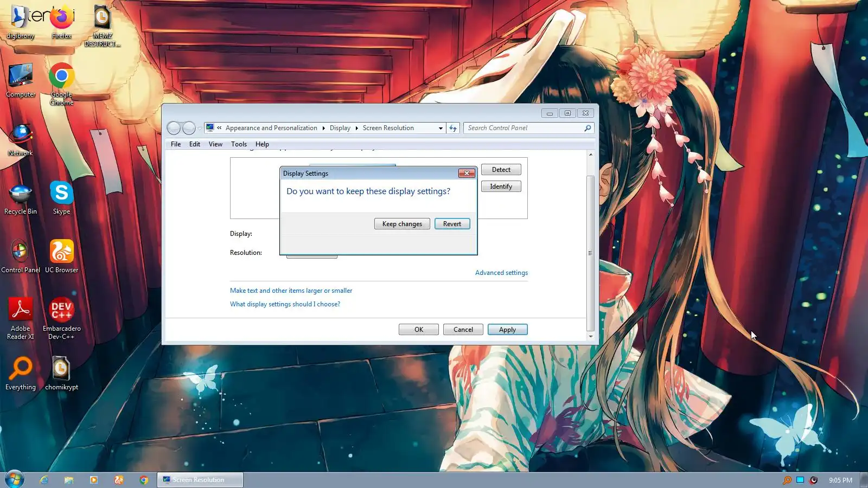Click Cancel in Screen Resolution window

pyautogui.click(x=463, y=330)
